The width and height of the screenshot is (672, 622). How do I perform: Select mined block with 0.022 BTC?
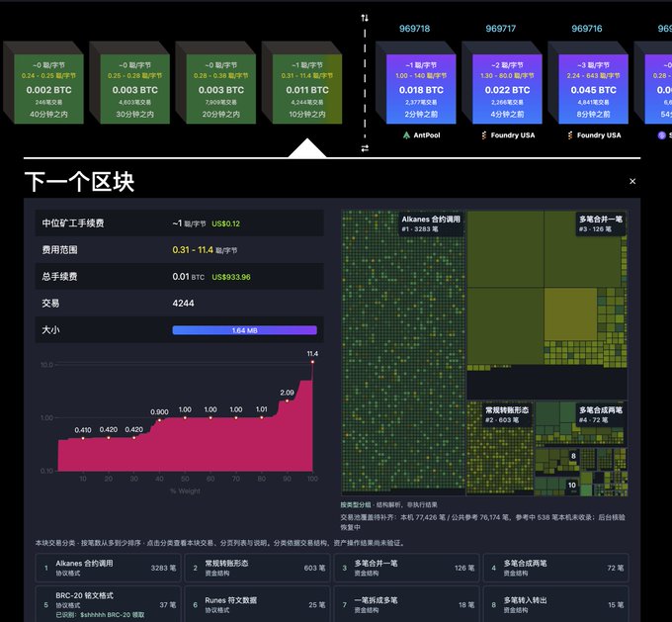pos(507,89)
